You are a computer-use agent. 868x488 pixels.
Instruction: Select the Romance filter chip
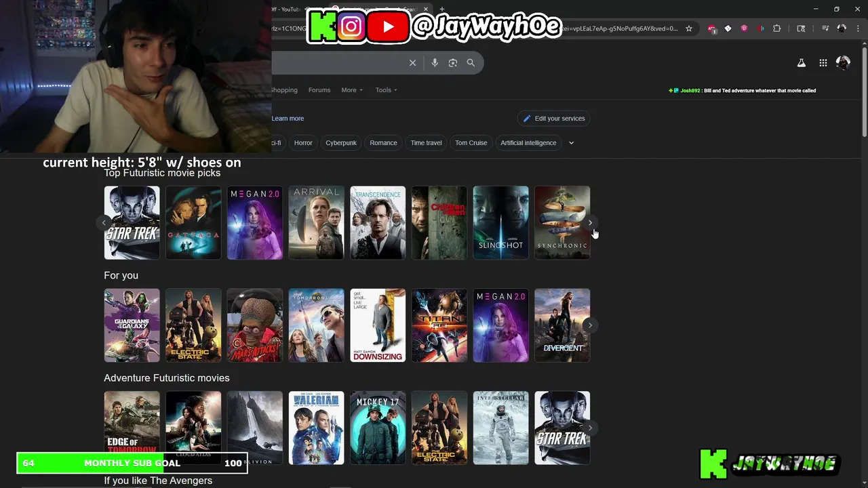pos(383,143)
